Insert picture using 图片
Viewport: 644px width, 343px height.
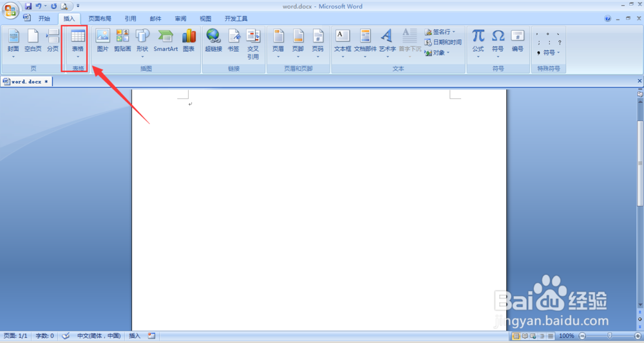pos(102,41)
